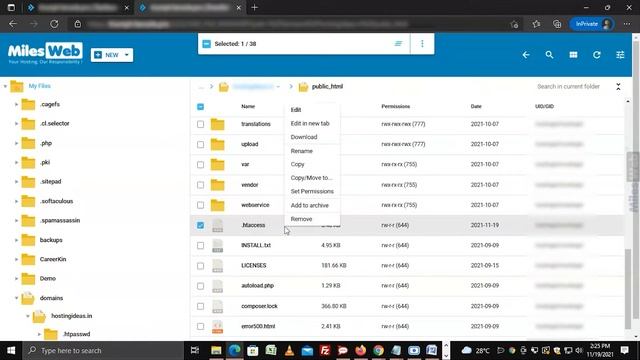Switch to grid view icon
This screenshot has height=360, width=640.
pos(573,55)
